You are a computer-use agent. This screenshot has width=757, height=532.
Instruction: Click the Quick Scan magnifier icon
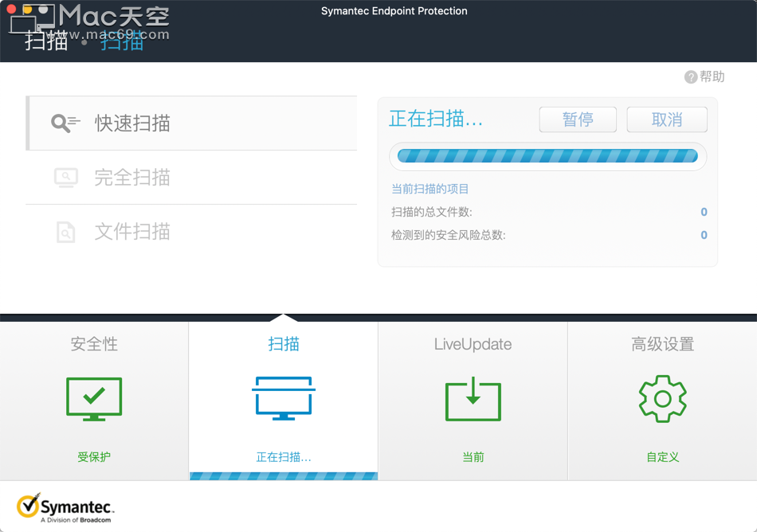click(65, 123)
